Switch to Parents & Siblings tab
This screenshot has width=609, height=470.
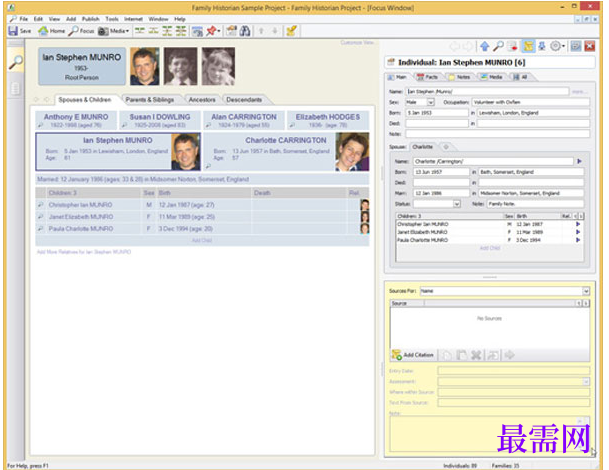pyautogui.click(x=150, y=100)
